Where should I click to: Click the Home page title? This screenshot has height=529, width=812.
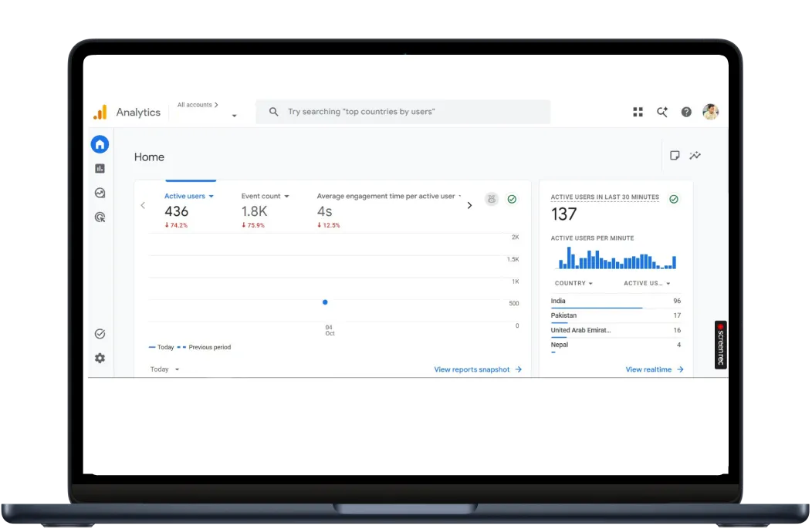pos(149,157)
